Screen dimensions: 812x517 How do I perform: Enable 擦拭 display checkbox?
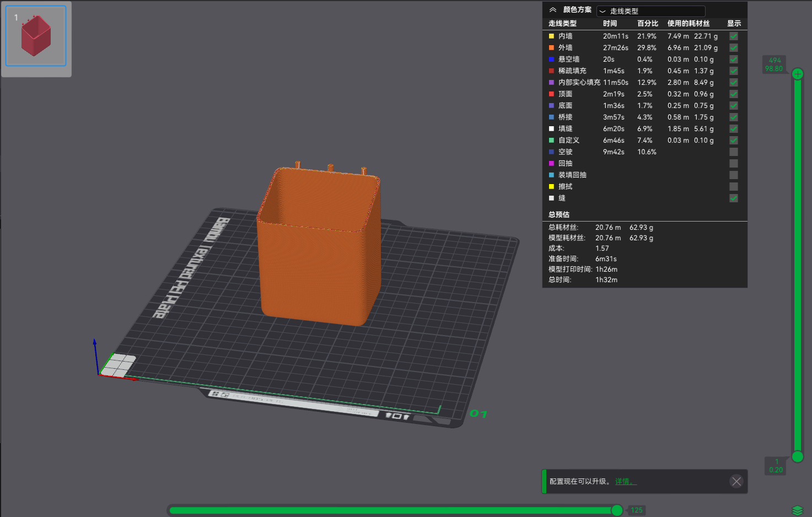pyautogui.click(x=734, y=186)
